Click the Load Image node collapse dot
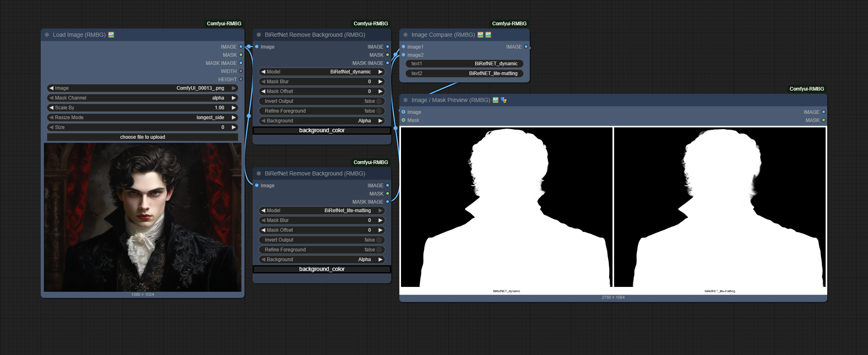The height and width of the screenshot is (355, 868). [47, 35]
